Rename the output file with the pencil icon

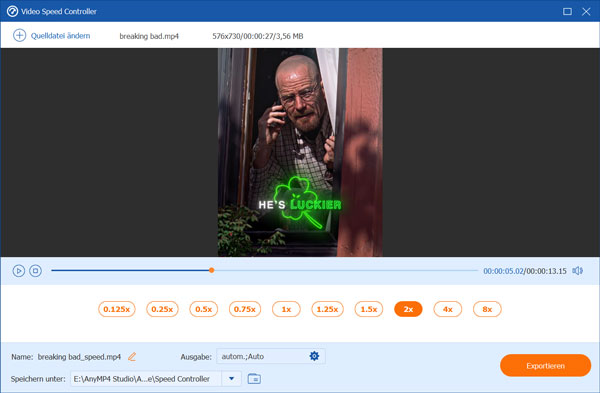132,357
